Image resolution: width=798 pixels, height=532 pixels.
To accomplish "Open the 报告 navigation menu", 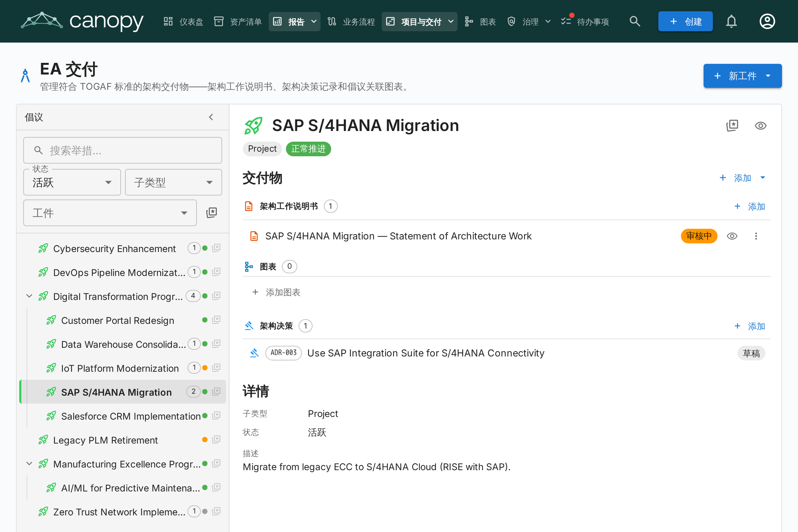I will pos(295,22).
